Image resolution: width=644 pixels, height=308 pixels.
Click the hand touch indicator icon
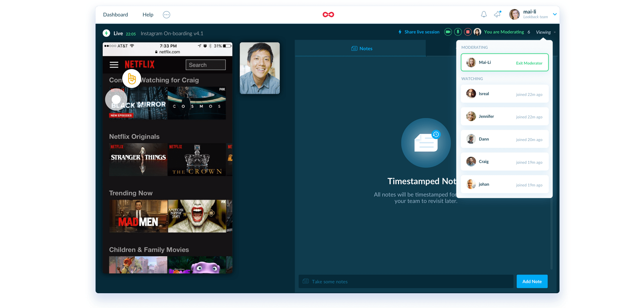pos(131,79)
